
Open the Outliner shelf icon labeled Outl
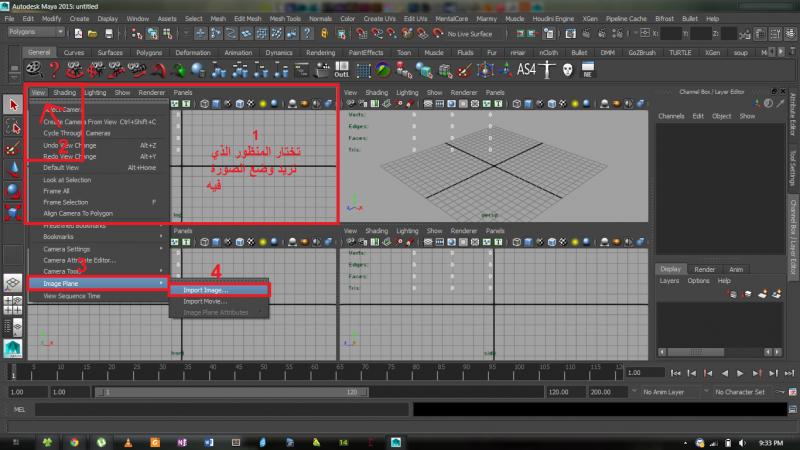[342, 70]
